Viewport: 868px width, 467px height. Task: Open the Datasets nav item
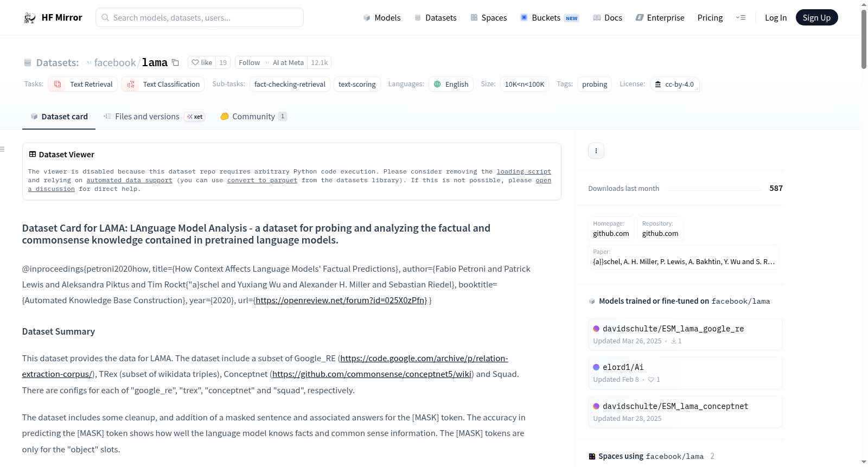pyautogui.click(x=436, y=17)
